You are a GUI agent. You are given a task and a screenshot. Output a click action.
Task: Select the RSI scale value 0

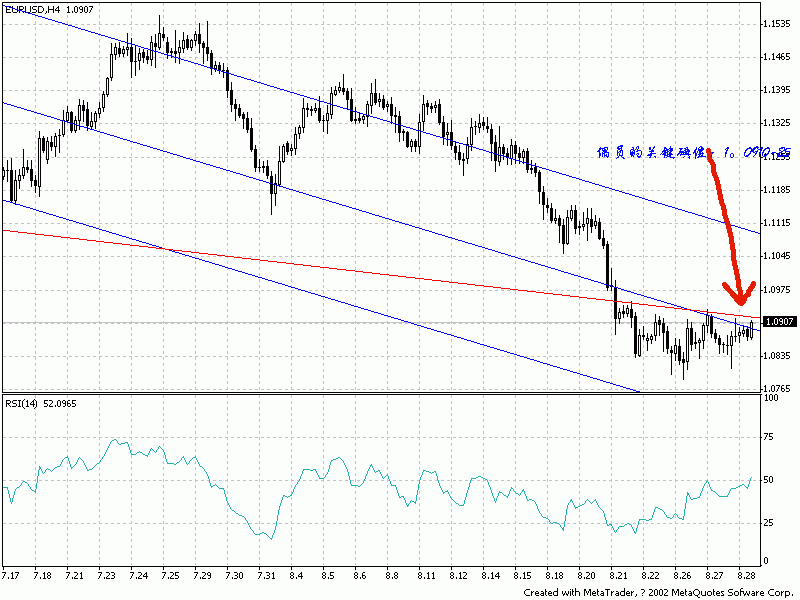(766, 561)
